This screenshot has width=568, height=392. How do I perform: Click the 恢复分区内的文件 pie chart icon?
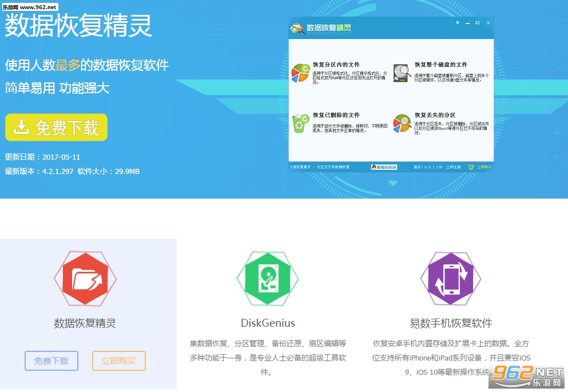(x=300, y=73)
